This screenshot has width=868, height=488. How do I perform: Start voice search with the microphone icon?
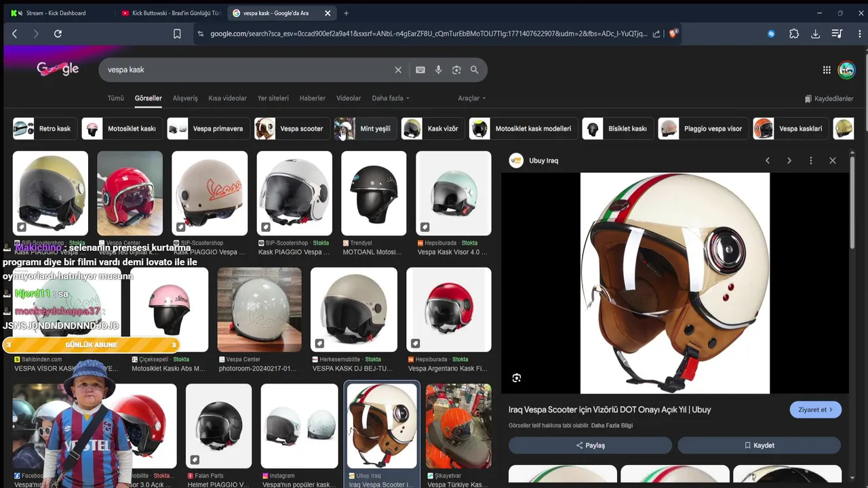pyautogui.click(x=439, y=70)
